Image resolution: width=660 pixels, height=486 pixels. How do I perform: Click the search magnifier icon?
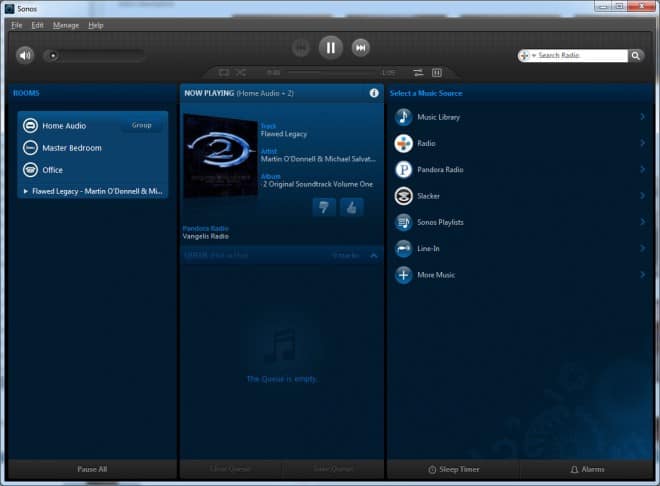coord(635,56)
